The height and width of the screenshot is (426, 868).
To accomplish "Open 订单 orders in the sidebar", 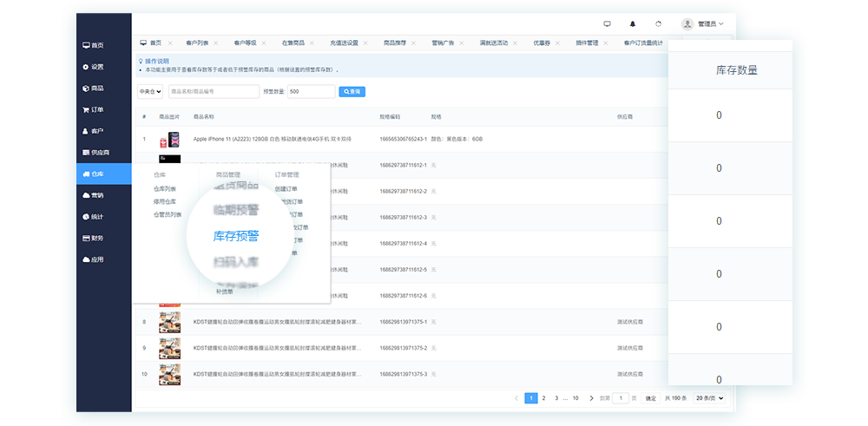I will coord(93,110).
